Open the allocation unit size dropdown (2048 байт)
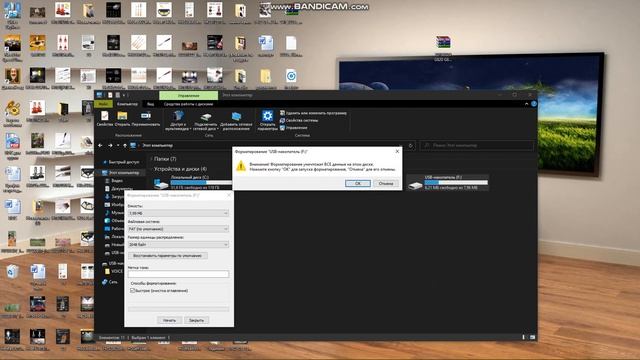Screen dimensions: 640x360 pos(178,244)
